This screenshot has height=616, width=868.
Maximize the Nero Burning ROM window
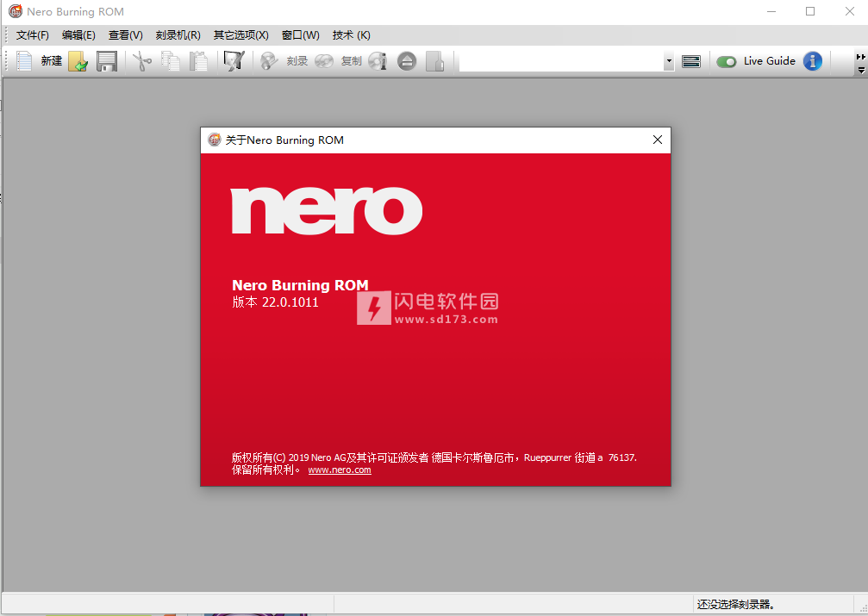810,11
